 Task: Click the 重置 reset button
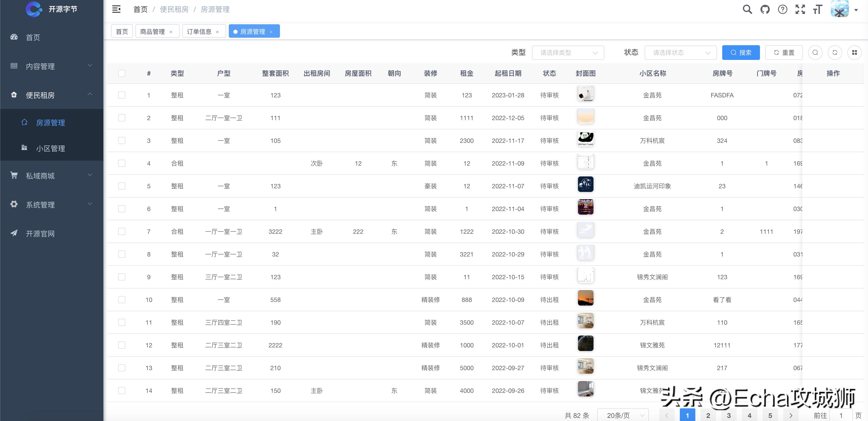click(x=784, y=52)
